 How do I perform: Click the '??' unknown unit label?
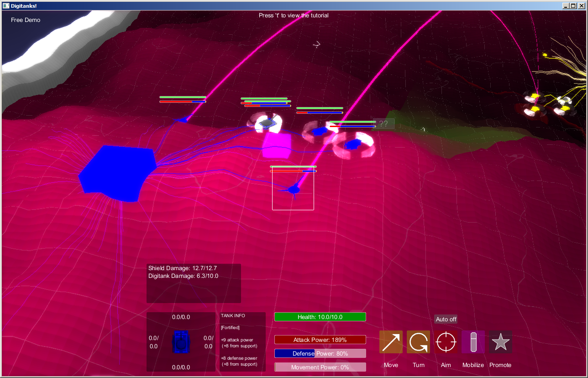[383, 124]
